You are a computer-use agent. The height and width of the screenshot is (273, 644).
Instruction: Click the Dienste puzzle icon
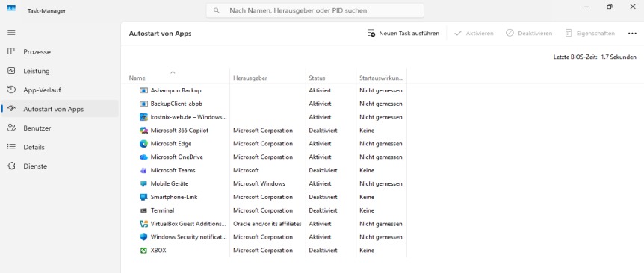[11, 166]
